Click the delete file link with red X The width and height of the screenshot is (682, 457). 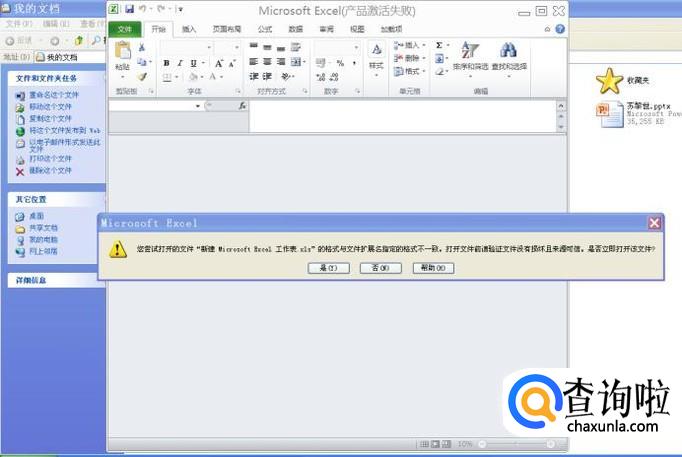(50, 170)
